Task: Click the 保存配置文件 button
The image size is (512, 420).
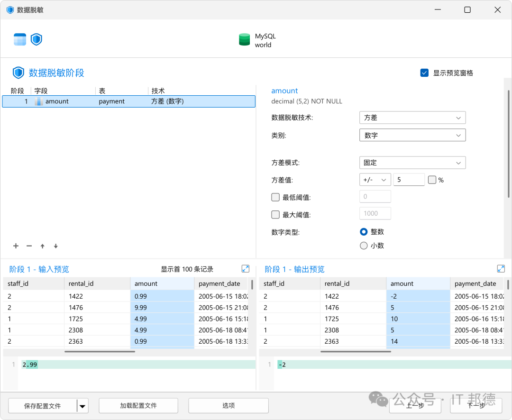Action: (x=43, y=406)
